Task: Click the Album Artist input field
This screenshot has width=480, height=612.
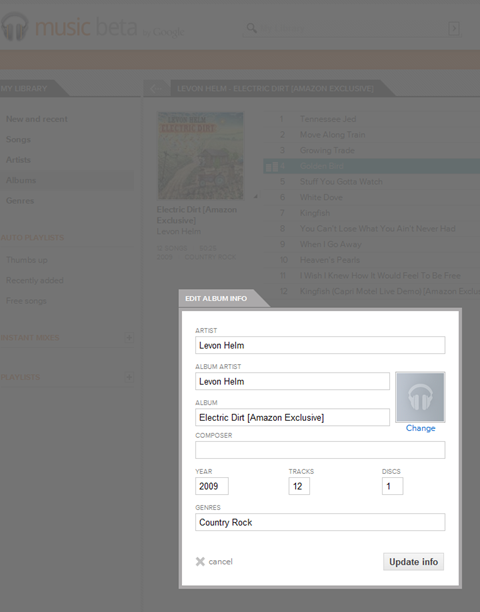Action: pos(292,381)
